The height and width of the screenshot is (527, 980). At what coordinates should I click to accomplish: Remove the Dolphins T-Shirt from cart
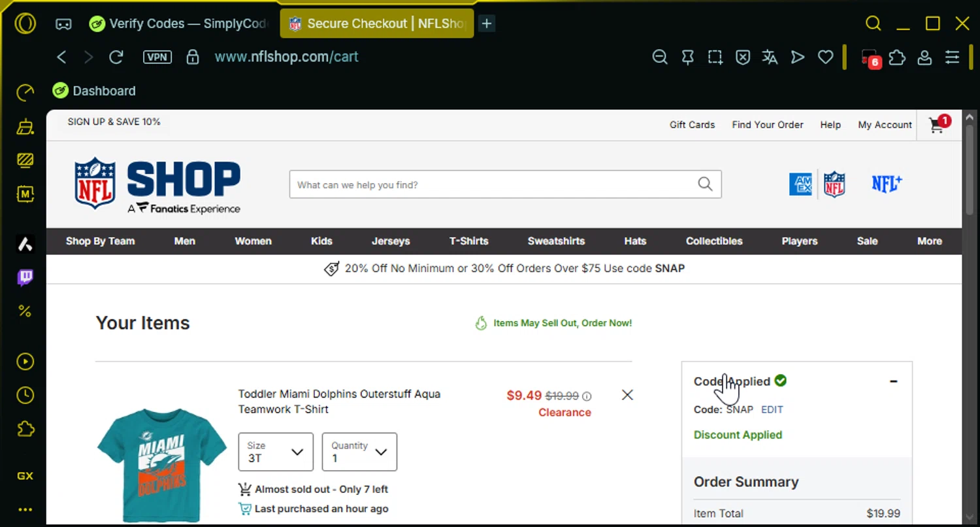(627, 395)
